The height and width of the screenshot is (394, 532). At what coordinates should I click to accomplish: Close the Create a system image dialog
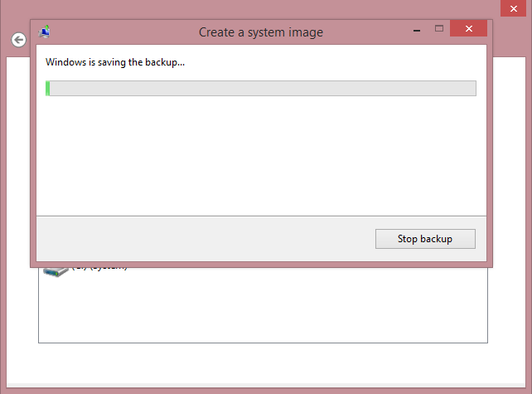[x=468, y=28]
